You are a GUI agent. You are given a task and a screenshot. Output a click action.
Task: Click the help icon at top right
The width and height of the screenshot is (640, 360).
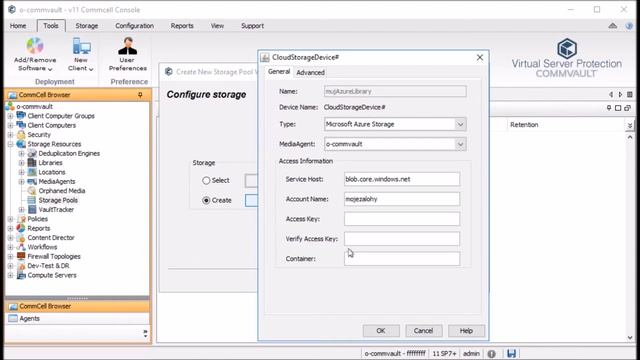pyautogui.click(x=629, y=26)
